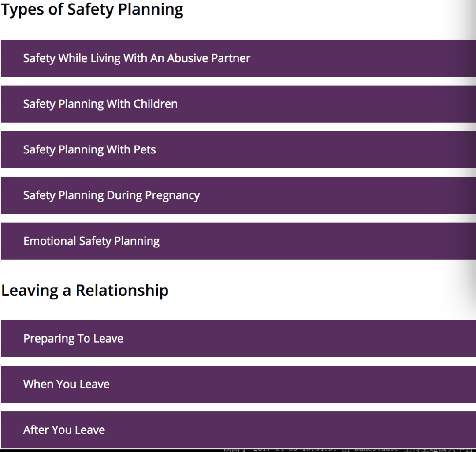Open the When You Leave section
Viewport: 476px width, 452px height.
point(238,384)
